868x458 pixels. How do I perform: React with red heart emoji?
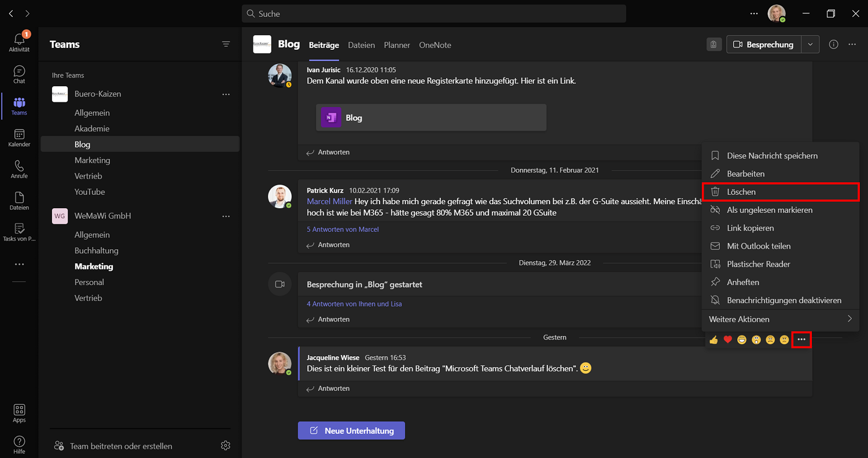click(x=728, y=340)
